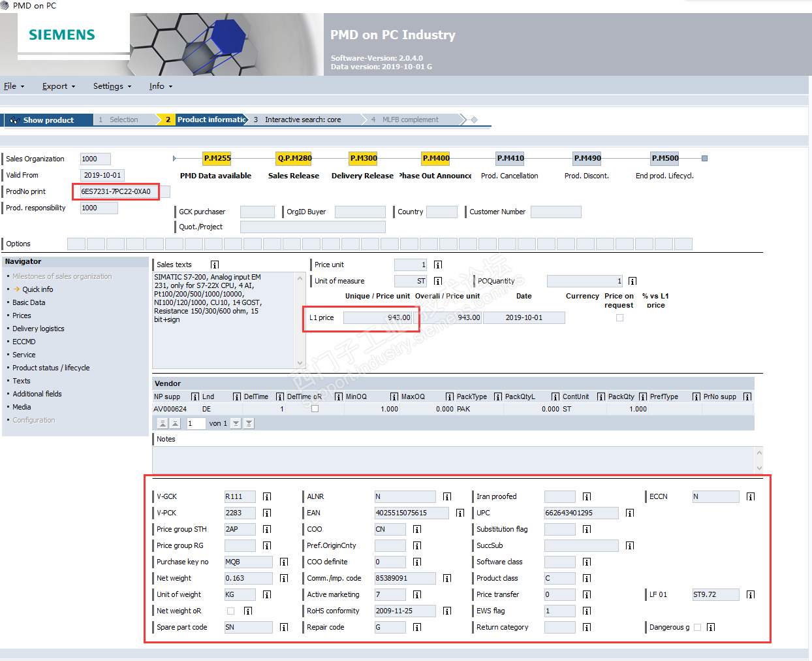The width and height of the screenshot is (812, 661).
Task: Go to first vendor record
Action: 163,423
